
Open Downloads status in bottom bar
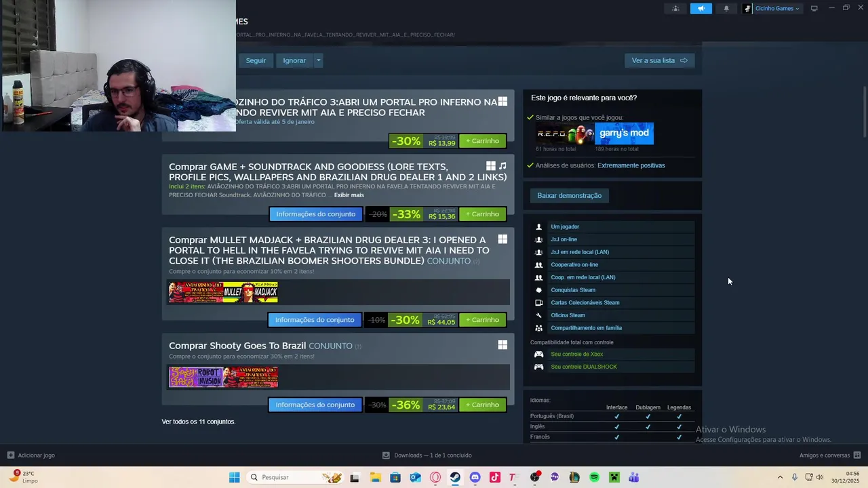tap(427, 455)
